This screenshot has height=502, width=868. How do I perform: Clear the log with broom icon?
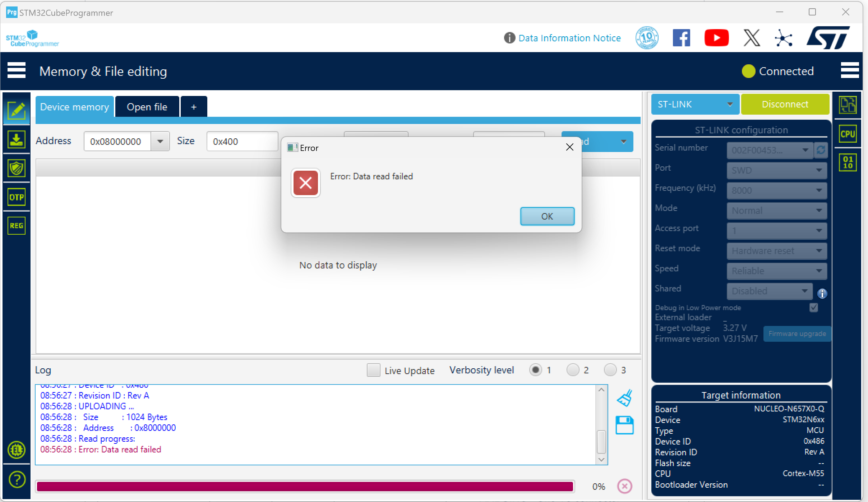(625, 398)
